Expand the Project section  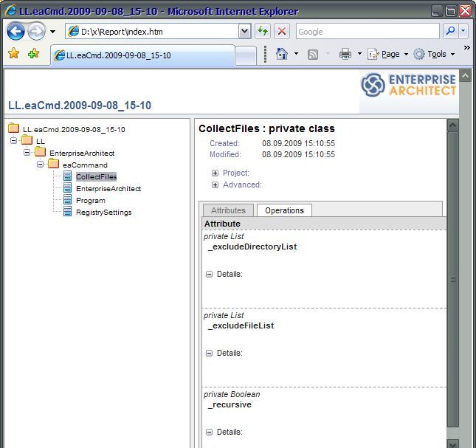215,173
